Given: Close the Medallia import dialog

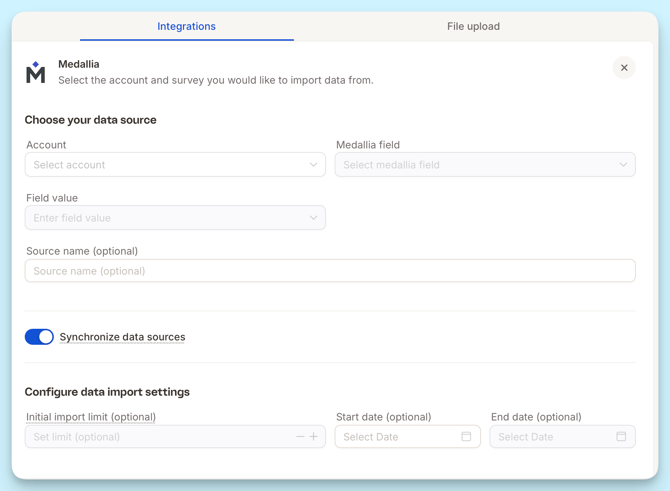Looking at the screenshot, I should coord(624,68).
